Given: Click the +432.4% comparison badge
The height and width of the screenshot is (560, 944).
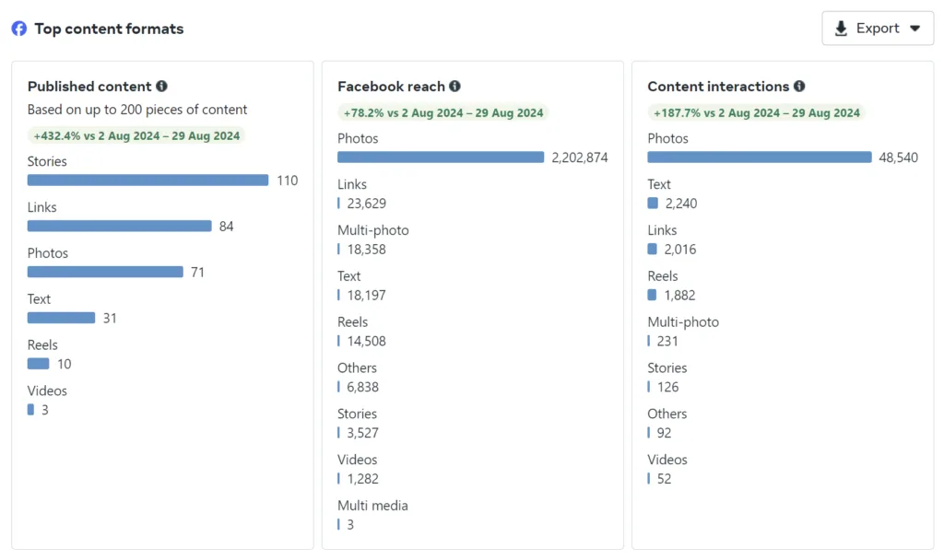Looking at the screenshot, I should click(x=136, y=136).
